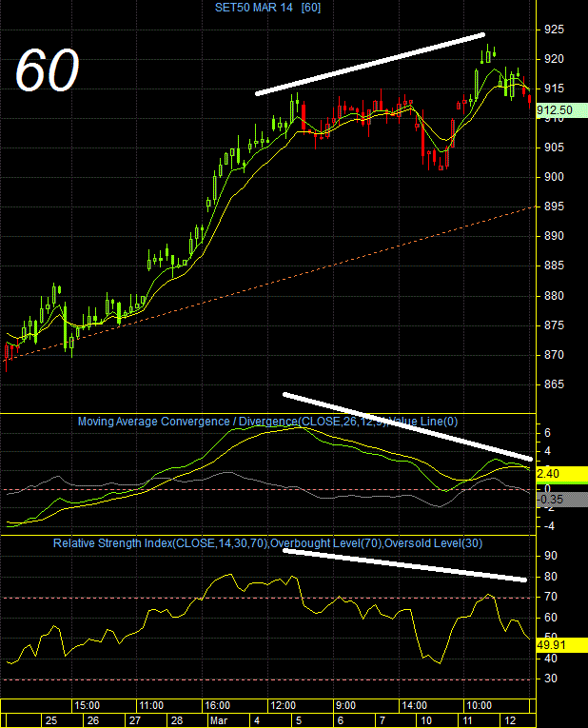
Task: Click the current price label 912.50
Action: coord(561,110)
